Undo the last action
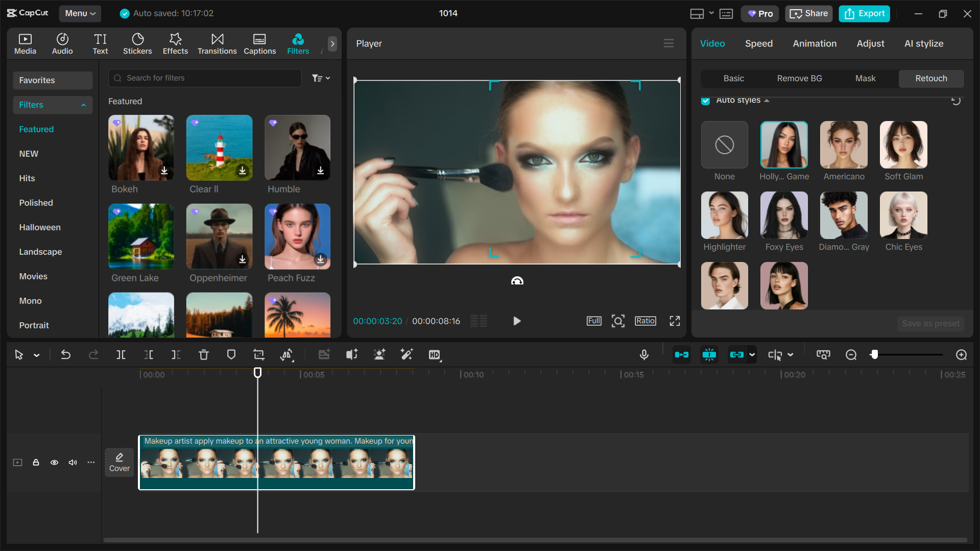The height and width of the screenshot is (551, 980). pyautogui.click(x=65, y=354)
